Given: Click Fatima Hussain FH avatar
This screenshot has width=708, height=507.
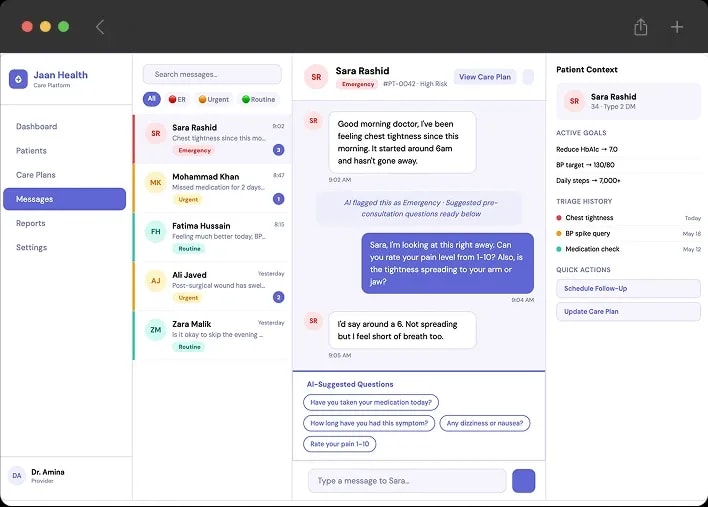Looking at the screenshot, I should click(155, 232).
